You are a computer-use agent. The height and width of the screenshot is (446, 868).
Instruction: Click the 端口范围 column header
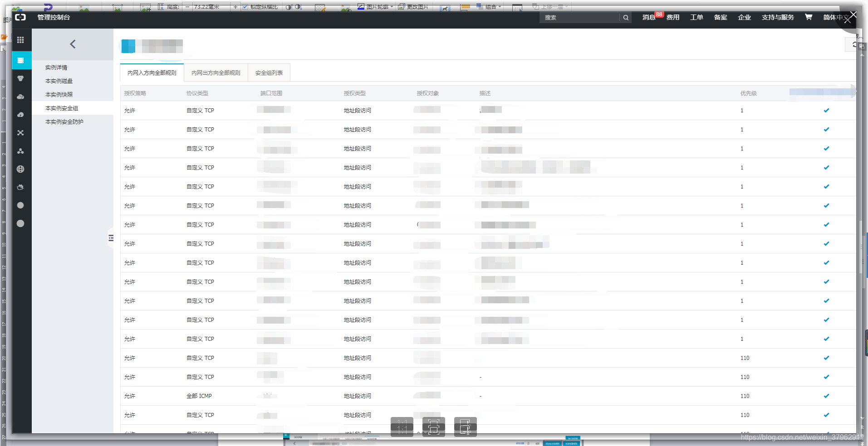point(271,93)
